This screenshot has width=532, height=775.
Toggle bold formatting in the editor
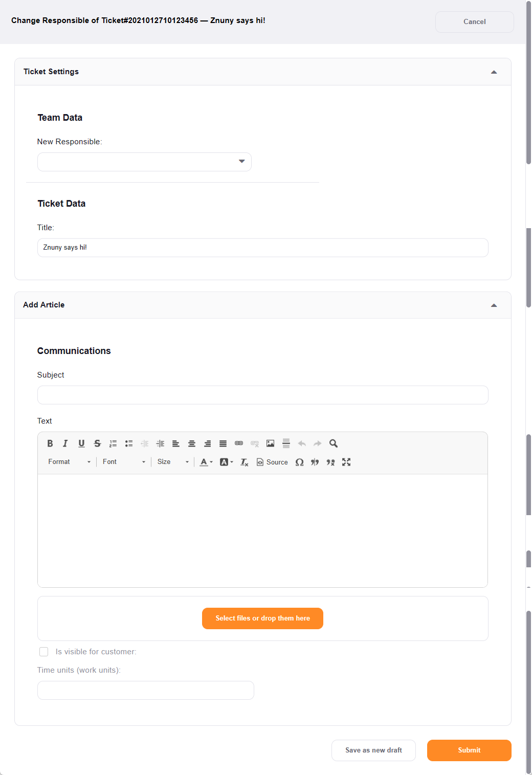coord(50,444)
